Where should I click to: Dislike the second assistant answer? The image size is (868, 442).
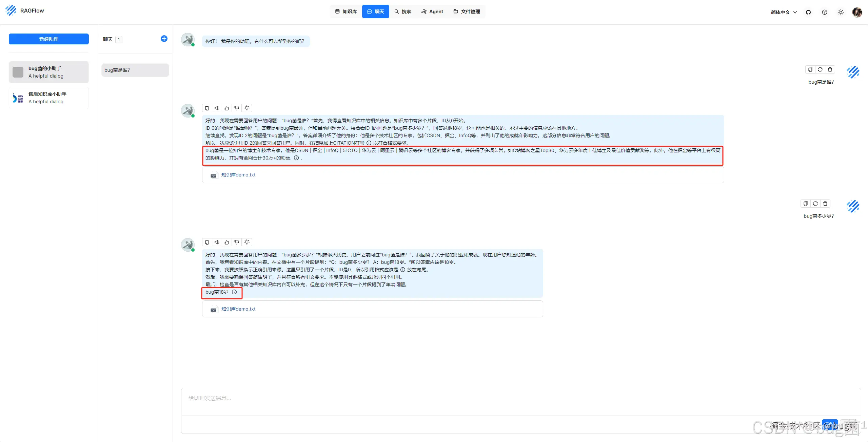click(x=237, y=242)
